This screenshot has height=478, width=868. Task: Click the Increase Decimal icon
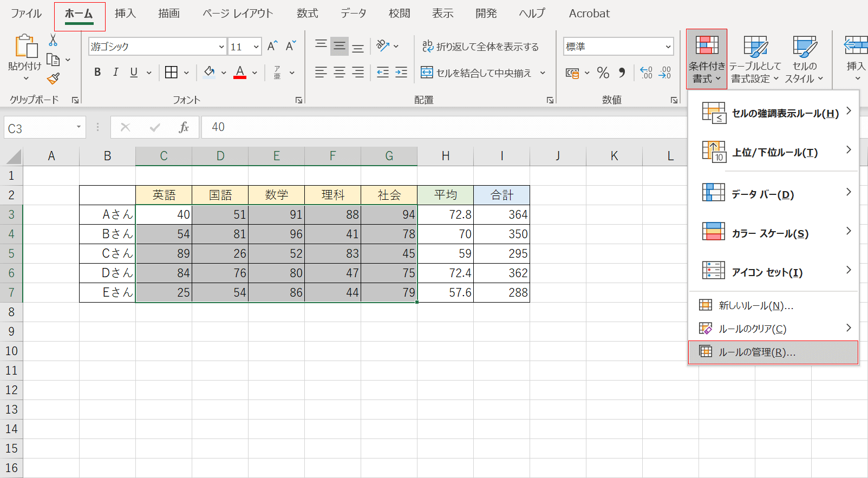(x=646, y=73)
